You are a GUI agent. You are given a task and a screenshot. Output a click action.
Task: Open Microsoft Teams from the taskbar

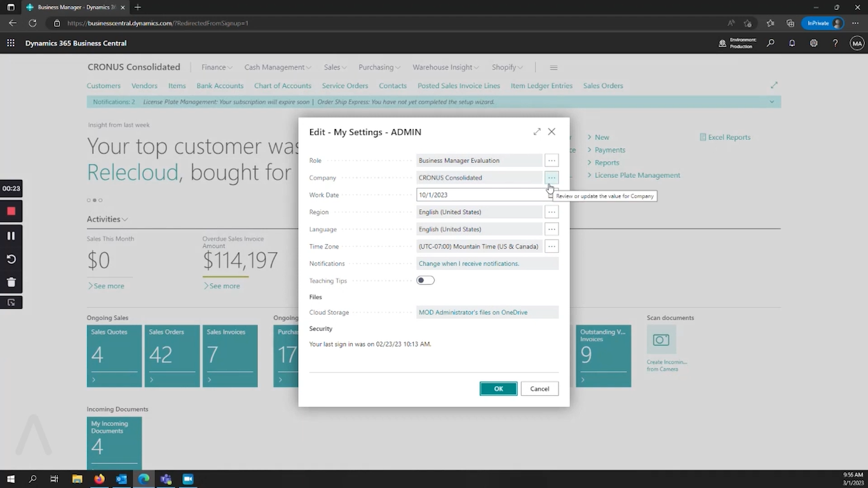coord(166,479)
